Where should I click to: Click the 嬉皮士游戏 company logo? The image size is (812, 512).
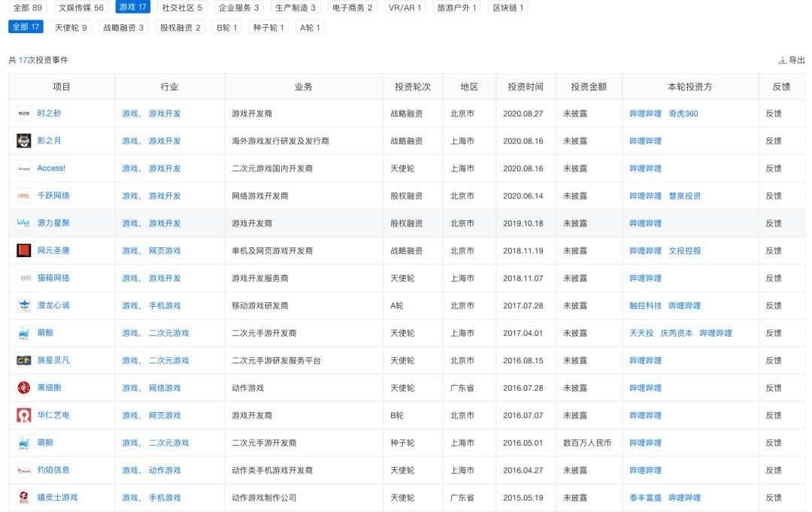coord(23,497)
